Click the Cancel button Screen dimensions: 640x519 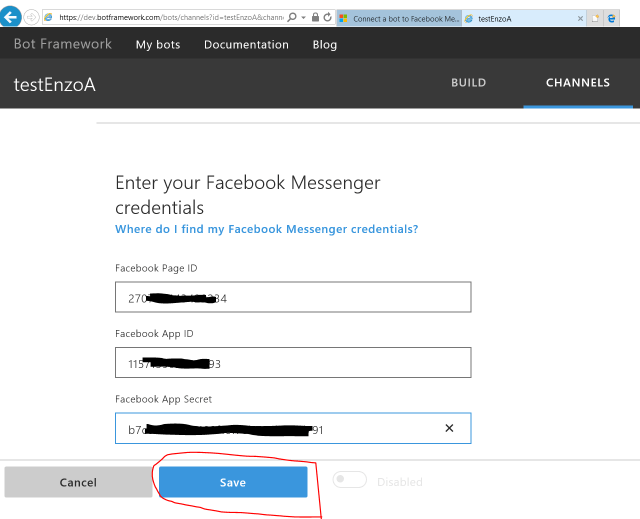[78, 482]
